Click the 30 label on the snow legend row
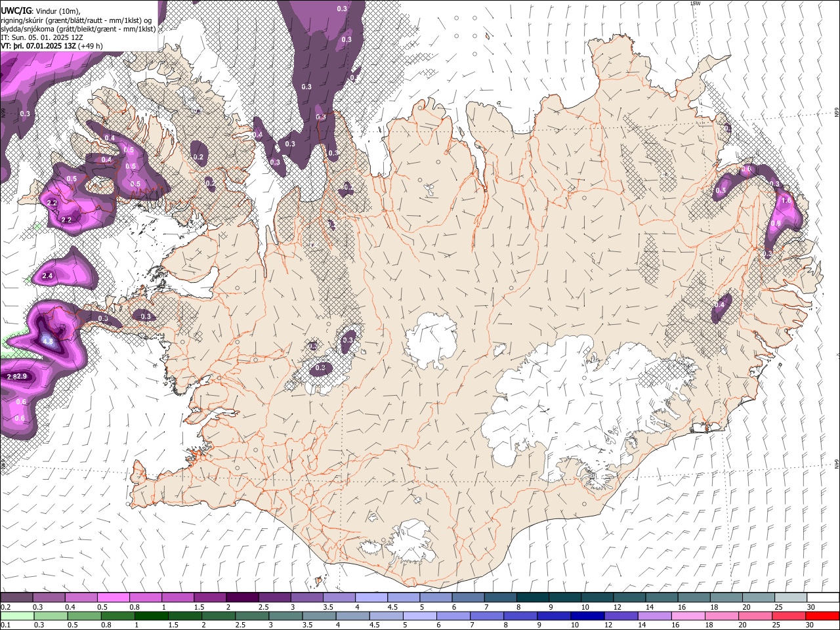Screen dimensions: 840x630 811,607
